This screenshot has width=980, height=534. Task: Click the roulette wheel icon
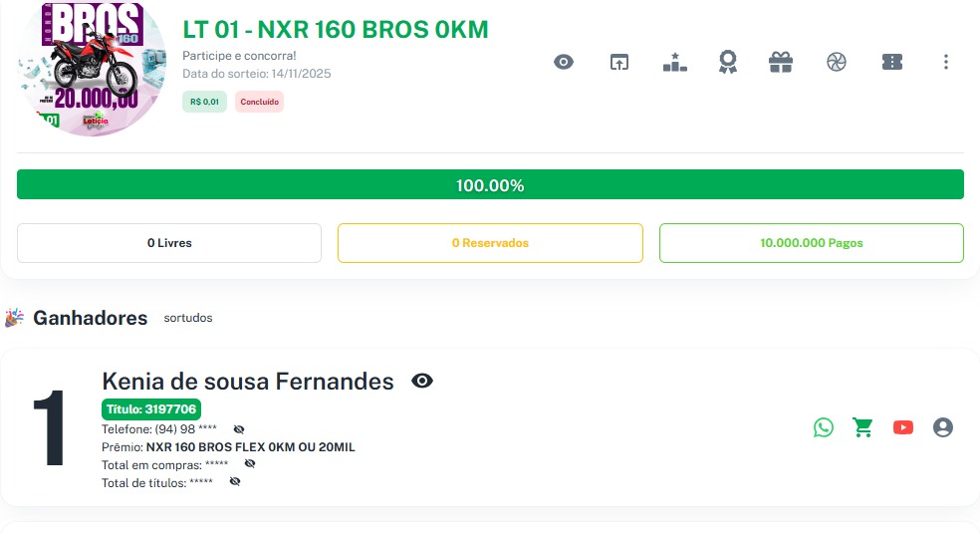tap(836, 62)
